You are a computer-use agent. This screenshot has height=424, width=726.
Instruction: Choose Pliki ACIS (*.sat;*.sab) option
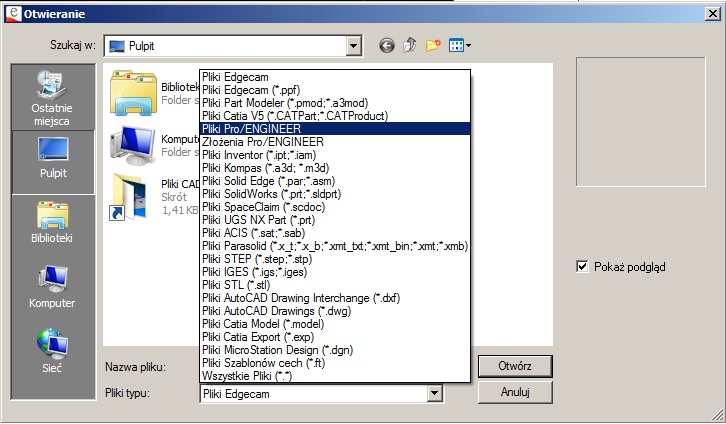click(x=335, y=233)
